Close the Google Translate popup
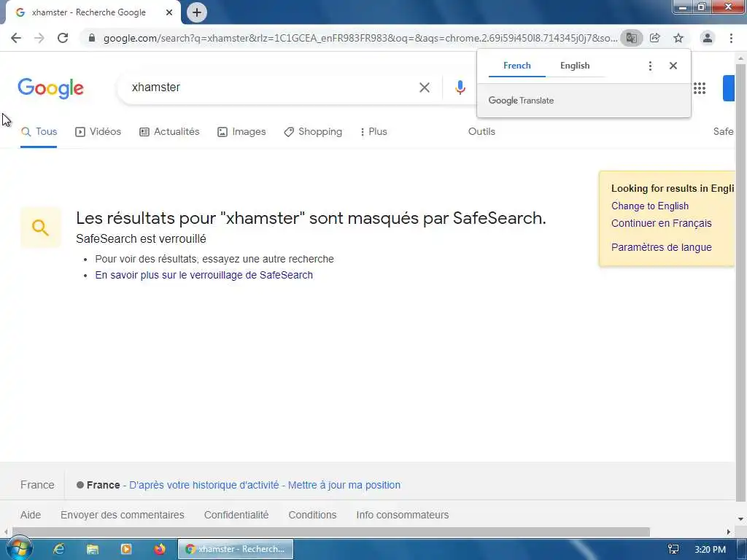The height and width of the screenshot is (560, 747). coord(673,66)
